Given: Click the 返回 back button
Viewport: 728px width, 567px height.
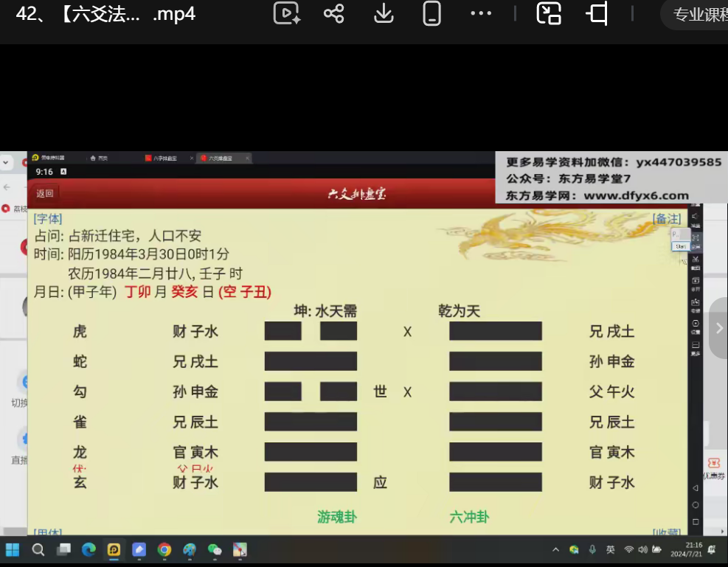Looking at the screenshot, I should [x=45, y=193].
